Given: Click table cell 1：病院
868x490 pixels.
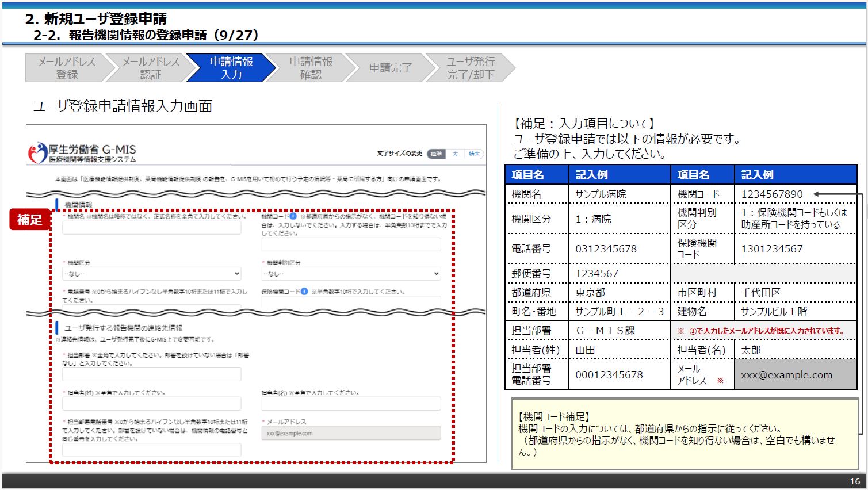Looking at the screenshot, I should tap(620, 219).
